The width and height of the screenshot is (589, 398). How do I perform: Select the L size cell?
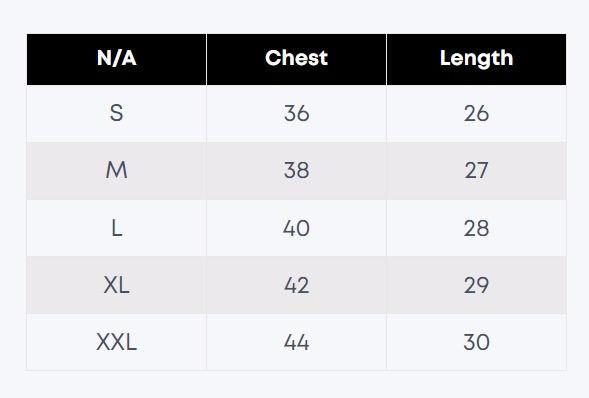[116, 228]
